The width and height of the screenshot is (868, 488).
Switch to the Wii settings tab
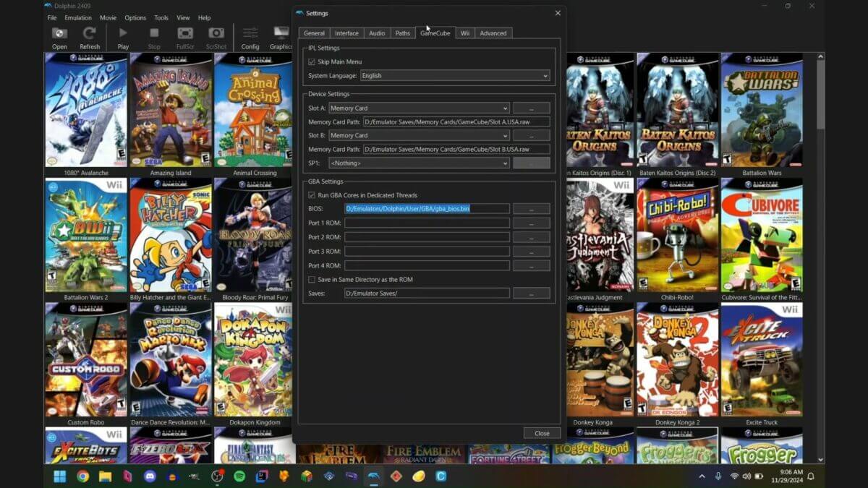pyautogui.click(x=464, y=33)
